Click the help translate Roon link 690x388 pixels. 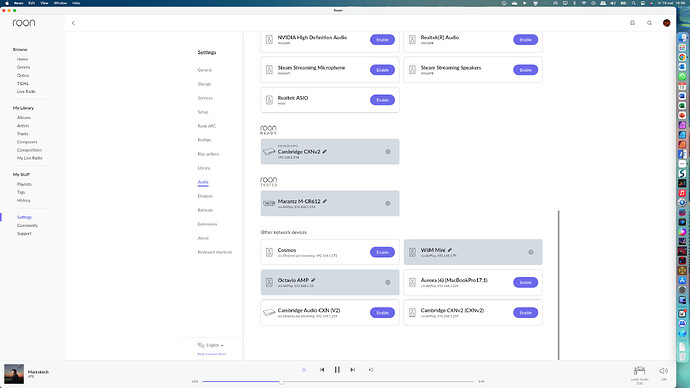pos(212,354)
